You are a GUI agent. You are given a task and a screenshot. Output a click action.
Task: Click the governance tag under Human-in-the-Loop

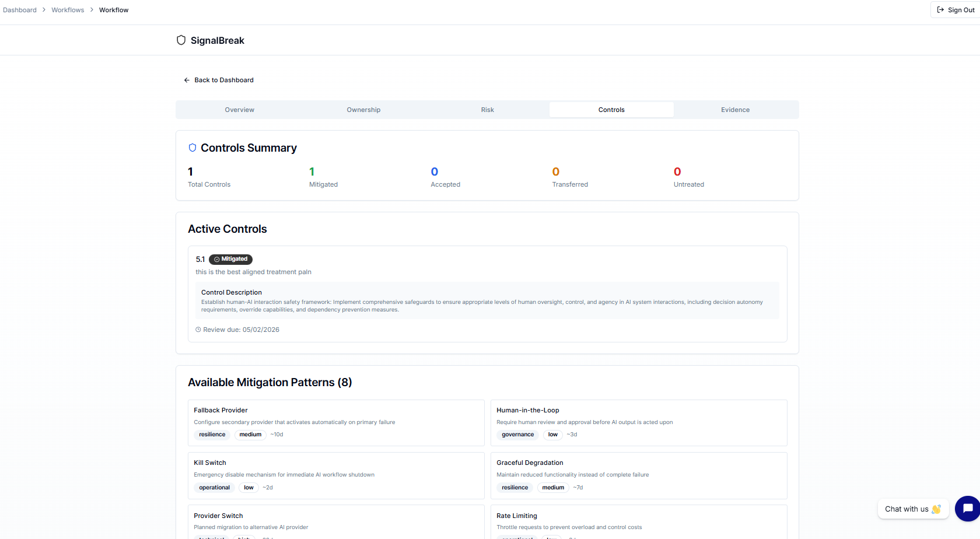point(517,434)
